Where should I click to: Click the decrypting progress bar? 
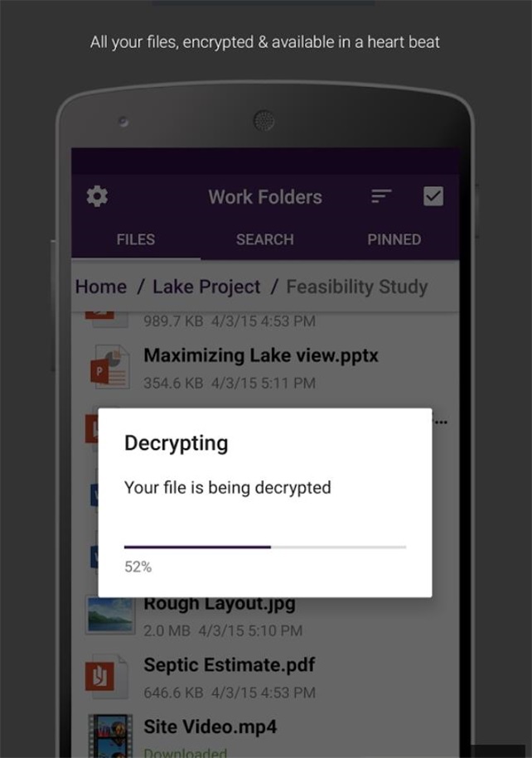pos(265,547)
